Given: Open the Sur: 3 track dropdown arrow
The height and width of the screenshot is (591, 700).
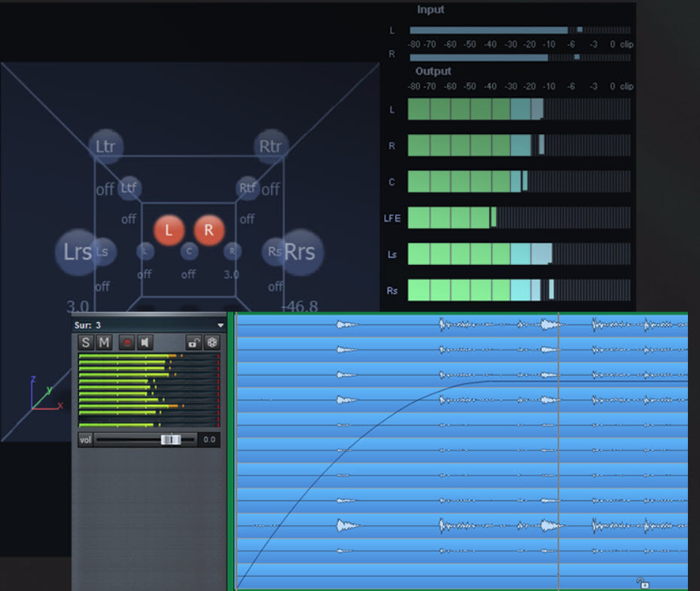Looking at the screenshot, I should point(220,325).
